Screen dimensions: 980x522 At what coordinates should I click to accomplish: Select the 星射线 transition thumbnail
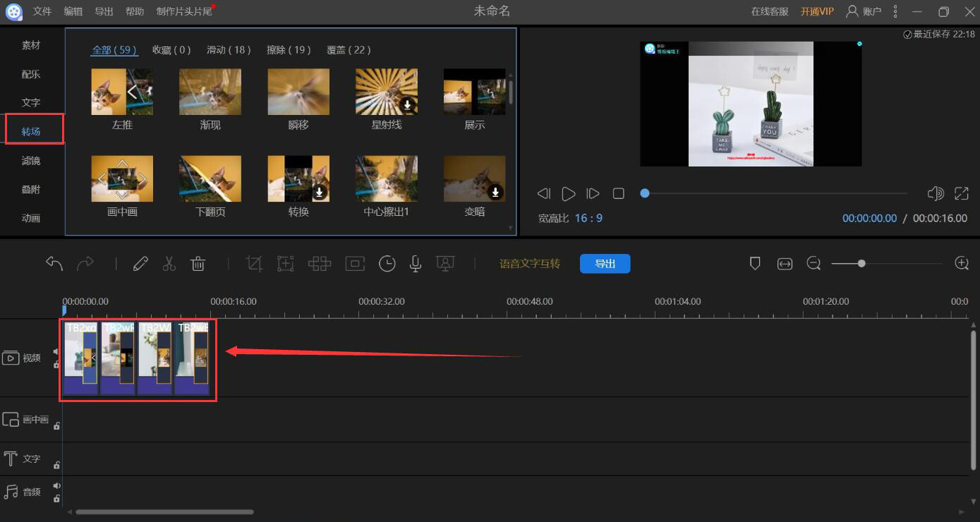[386, 92]
